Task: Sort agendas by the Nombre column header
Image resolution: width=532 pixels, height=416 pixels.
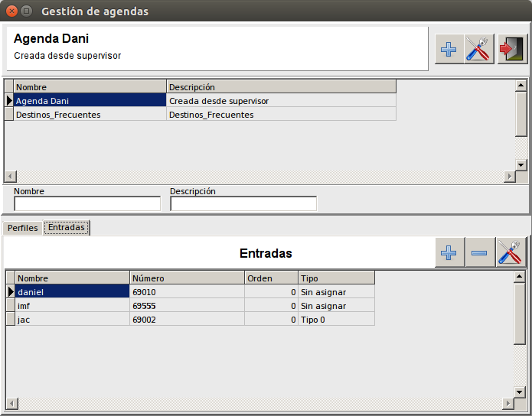Action: 90,86
